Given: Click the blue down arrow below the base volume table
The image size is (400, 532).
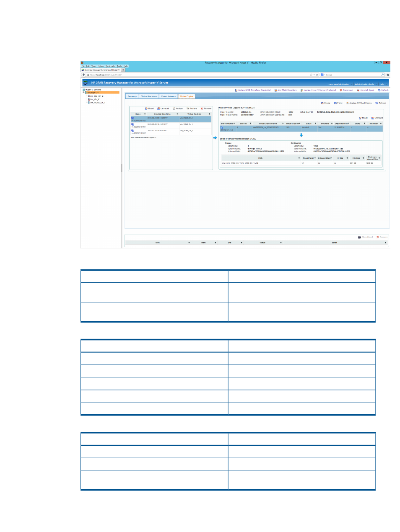Looking at the screenshot, I should point(301,135).
